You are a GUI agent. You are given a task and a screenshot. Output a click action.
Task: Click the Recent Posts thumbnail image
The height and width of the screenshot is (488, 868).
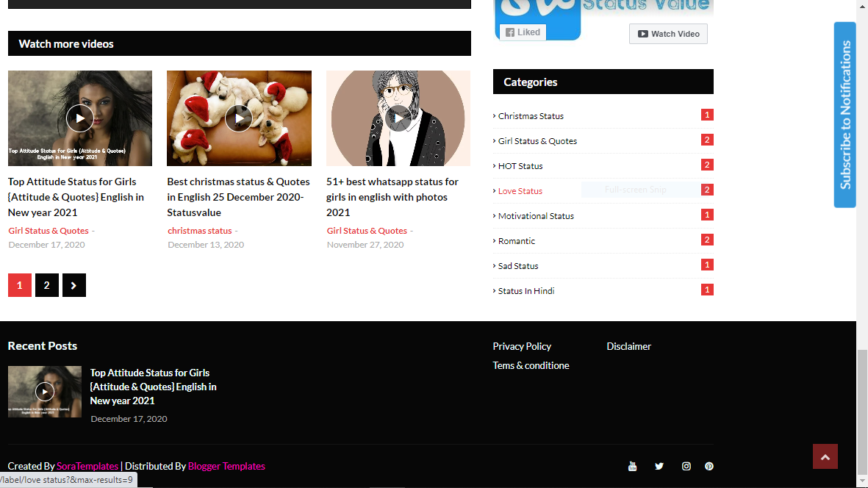click(45, 392)
